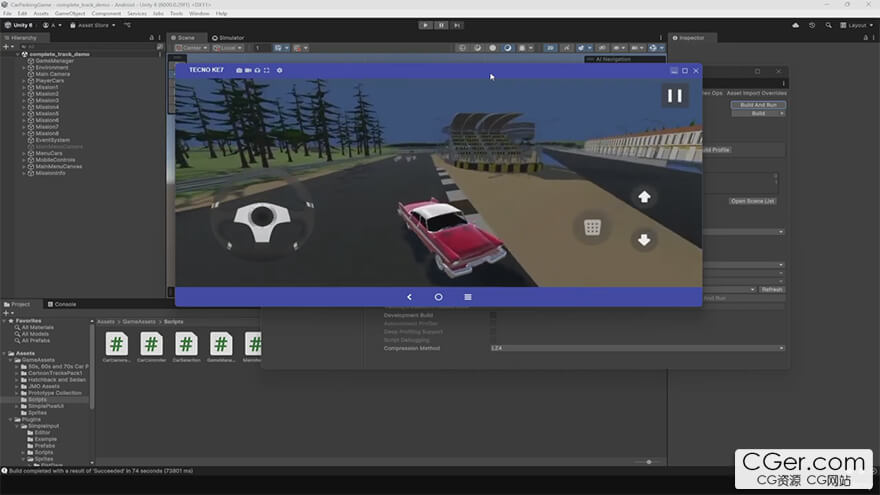This screenshot has height=495, width=880.
Task: Click the Open Scene List button
Action: coord(752,201)
